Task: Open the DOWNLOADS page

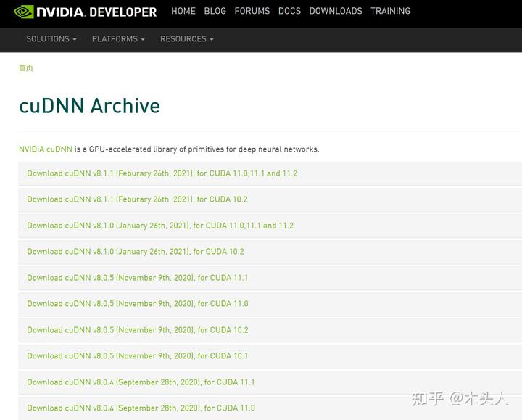Action: pyautogui.click(x=336, y=11)
